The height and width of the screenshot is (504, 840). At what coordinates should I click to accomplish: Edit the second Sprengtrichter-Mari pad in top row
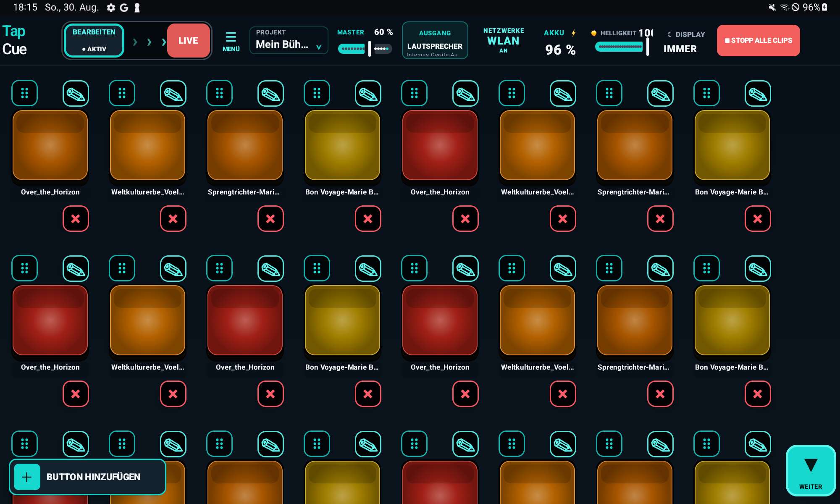pyautogui.click(x=660, y=93)
